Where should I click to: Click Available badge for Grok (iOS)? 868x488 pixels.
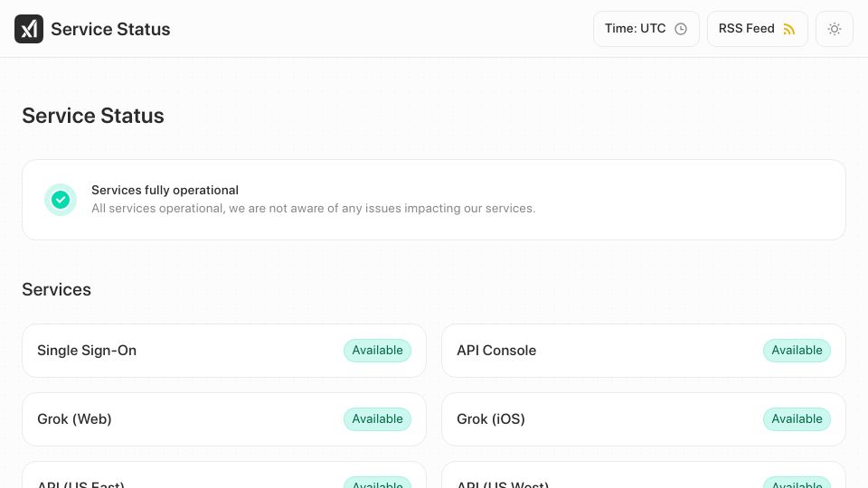[x=797, y=418]
